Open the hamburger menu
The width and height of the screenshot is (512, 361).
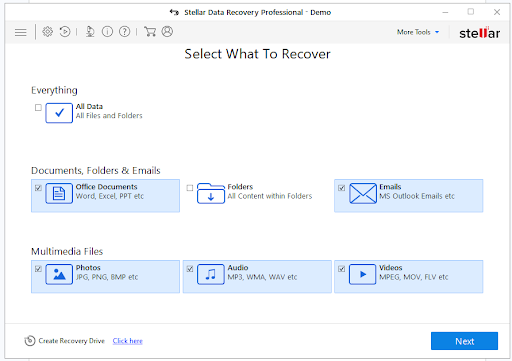click(x=21, y=32)
